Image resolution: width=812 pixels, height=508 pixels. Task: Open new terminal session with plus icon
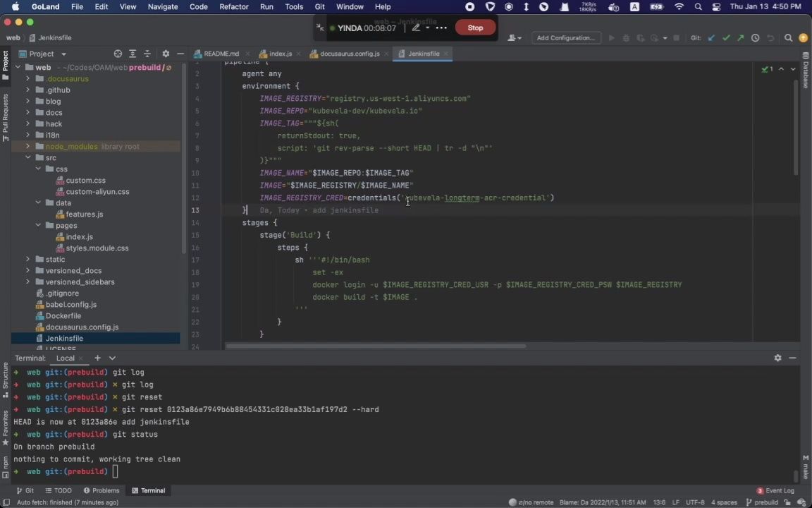[x=97, y=358]
